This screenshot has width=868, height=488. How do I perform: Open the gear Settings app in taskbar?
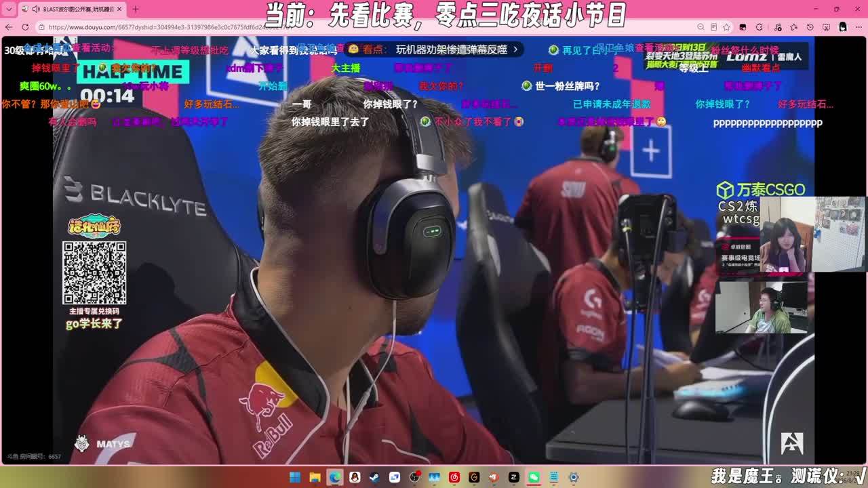(574, 477)
